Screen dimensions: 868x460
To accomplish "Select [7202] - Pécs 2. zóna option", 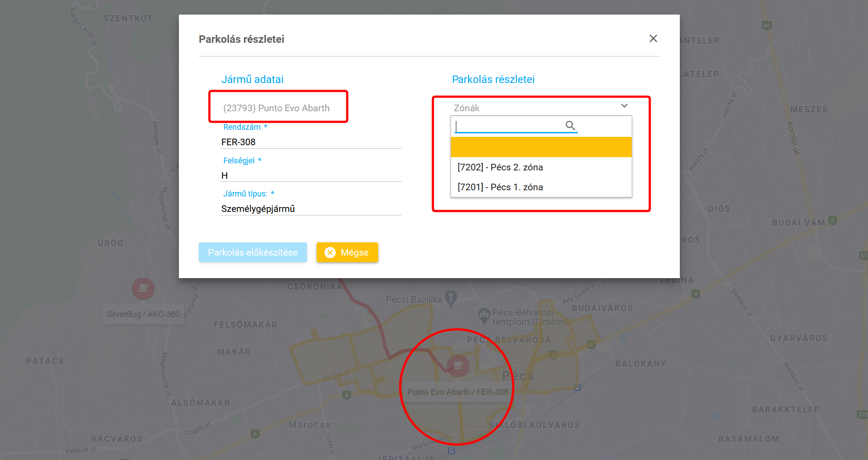I will tap(500, 167).
